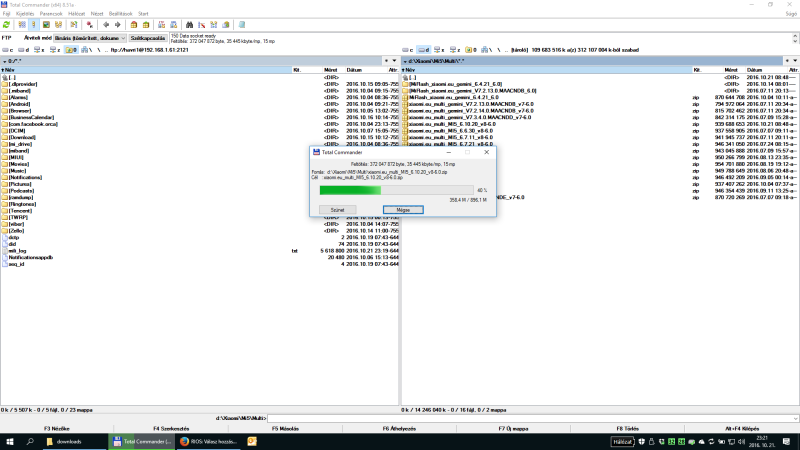Select drive x in right panel
The image size is (800, 450).
[x=439, y=50]
